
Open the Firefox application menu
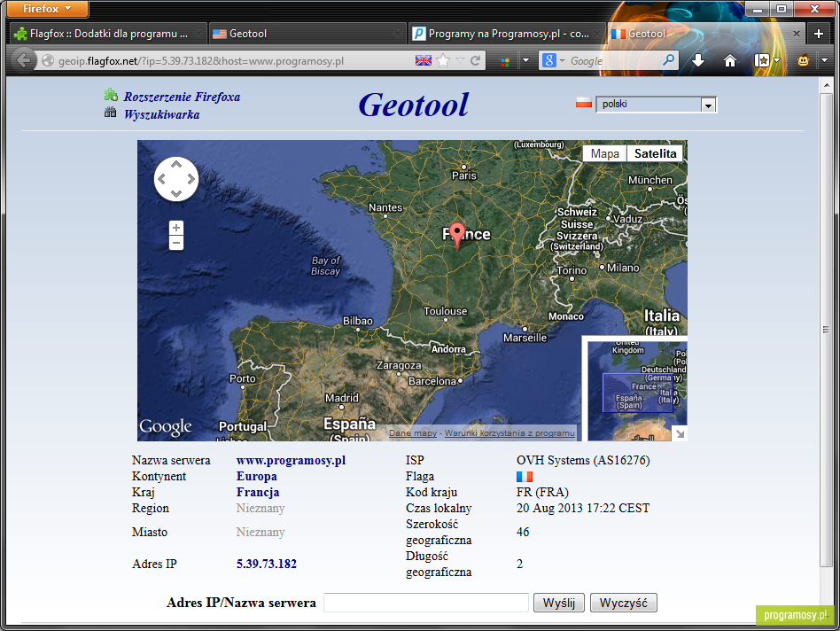tap(47, 9)
